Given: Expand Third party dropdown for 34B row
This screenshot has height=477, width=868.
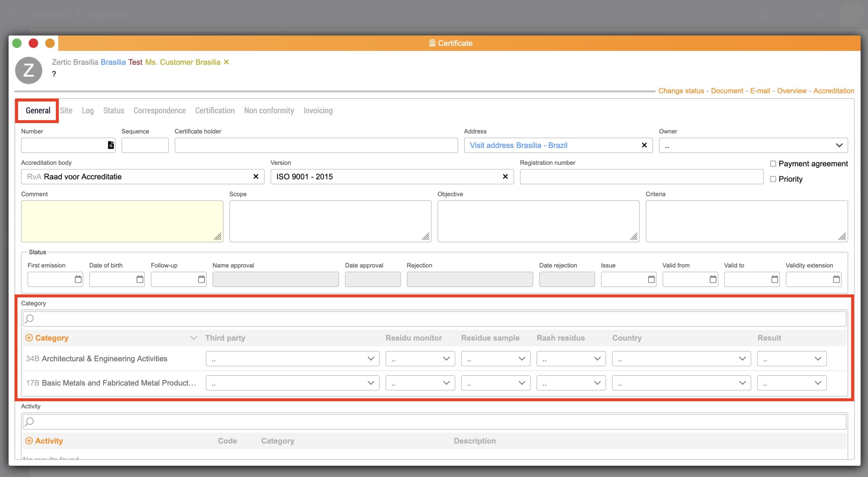Looking at the screenshot, I should (292, 359).
